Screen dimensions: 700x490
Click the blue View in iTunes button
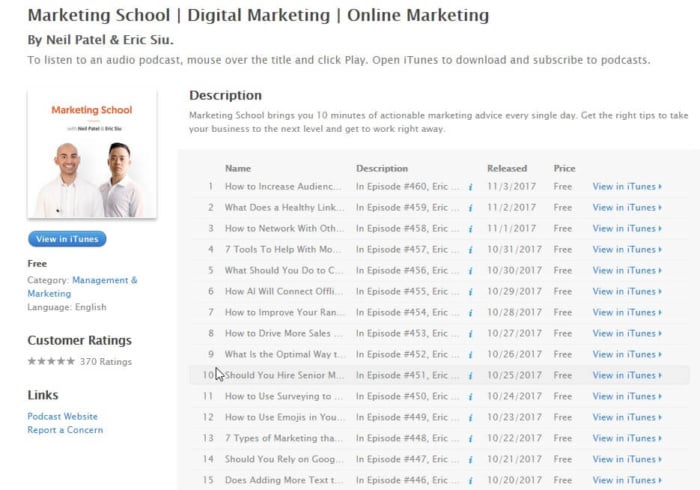tap(67, 239)
